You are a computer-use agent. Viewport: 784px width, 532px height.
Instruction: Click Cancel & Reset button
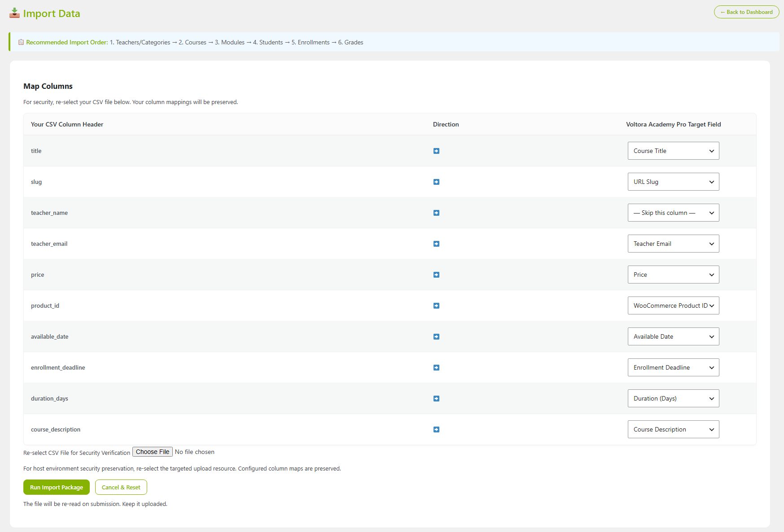click(x=121, y=487)
